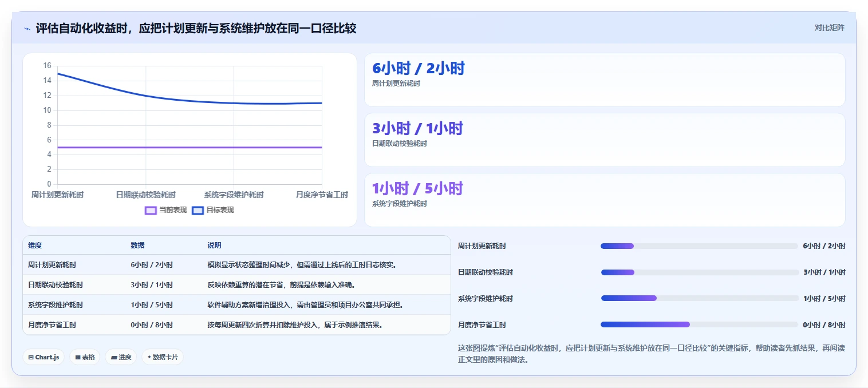Click the 0小时 / 8小时 value beside the progress bar
The height and width of the screenshot is (388, 868).
[x=824, y=325]
